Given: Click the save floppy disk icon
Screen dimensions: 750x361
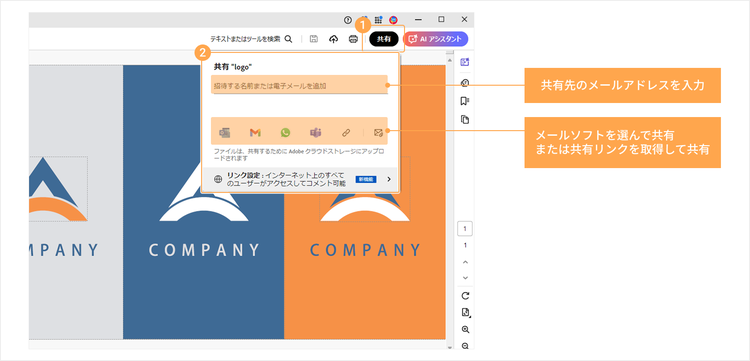Looking at the screenshot, I should (x=314, y=39).
